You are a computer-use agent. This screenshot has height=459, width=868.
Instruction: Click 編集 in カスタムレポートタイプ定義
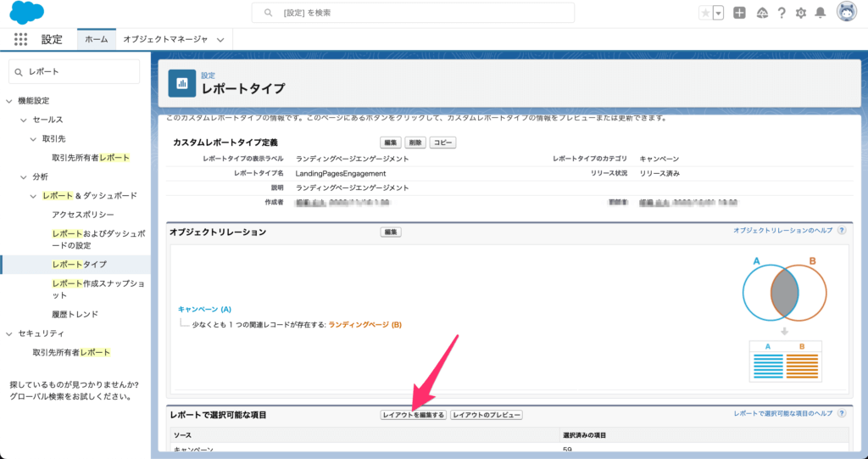[x=391, y=143]
